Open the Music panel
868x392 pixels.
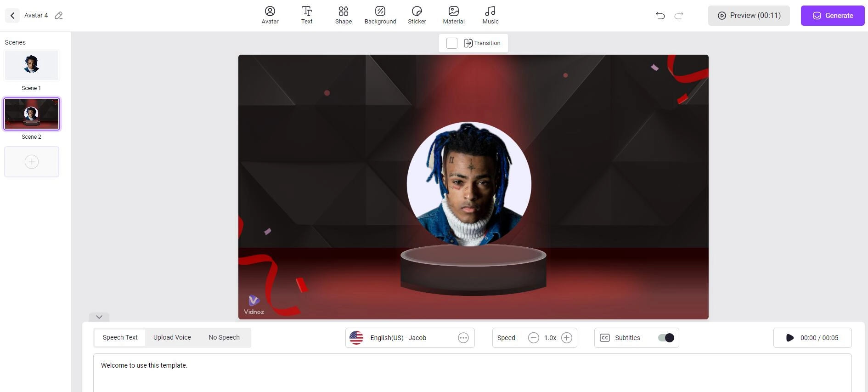pos(490,15)
